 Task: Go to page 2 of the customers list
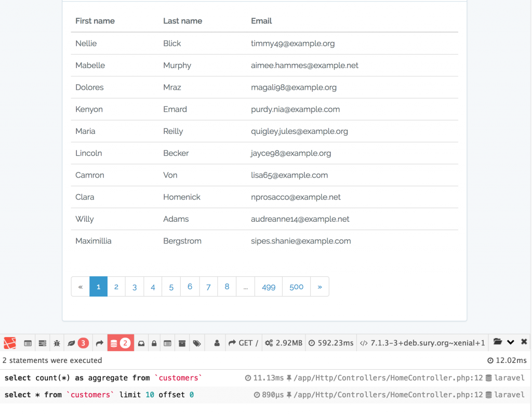coord(116,286)
